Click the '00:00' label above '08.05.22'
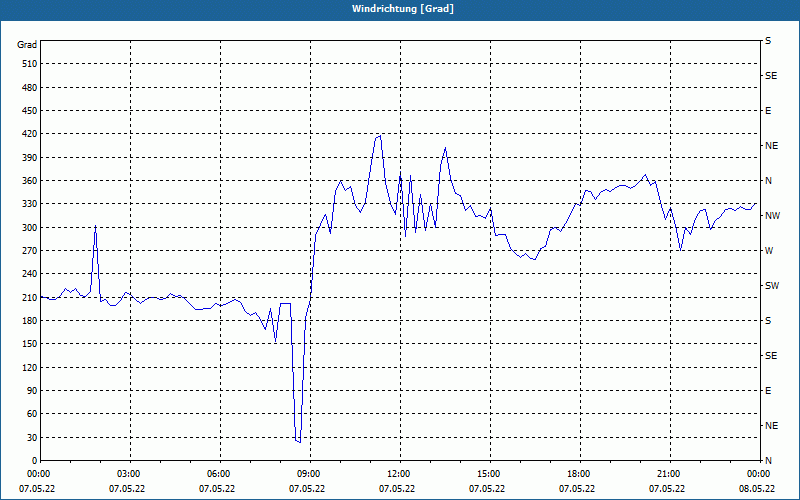This screenshot has height=500, width=800. tap(760, 474)
